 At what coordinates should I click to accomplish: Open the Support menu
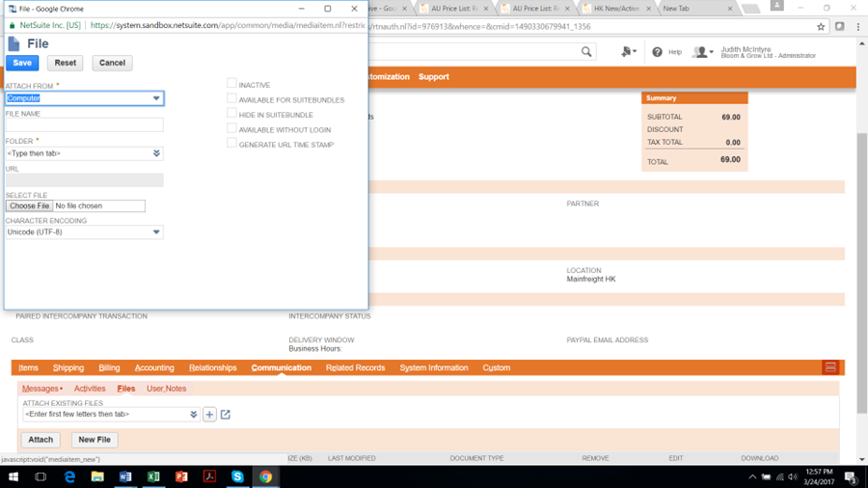click(433, 77)
